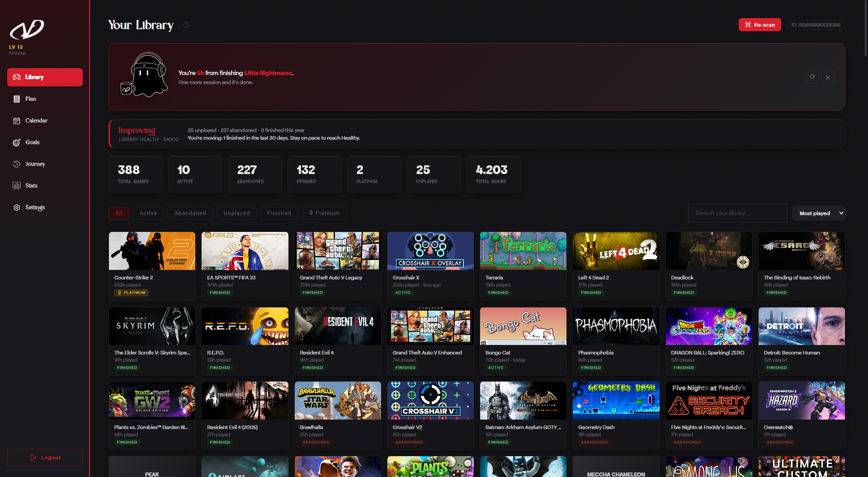Click the Stats chart icon in sidebar
The image size is (868, 477).
tap(17, 186)
